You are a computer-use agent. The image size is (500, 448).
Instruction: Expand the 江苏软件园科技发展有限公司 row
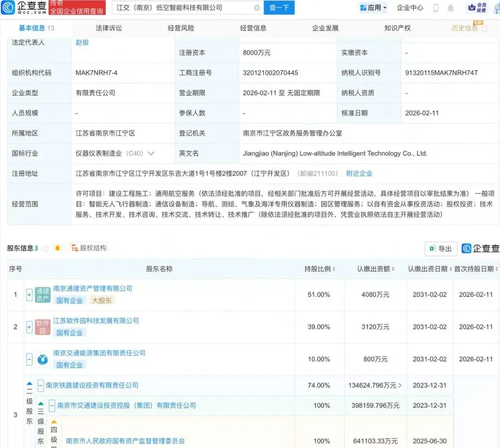29,327
